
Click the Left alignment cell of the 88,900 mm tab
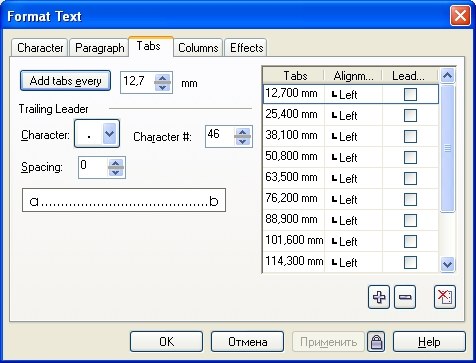coord(353,220)
